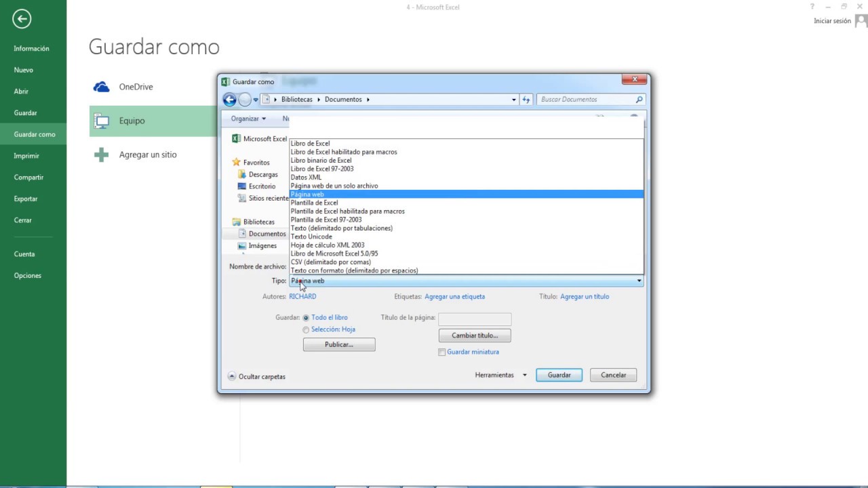Go back using the backstage arrow button
This screenshot has height=488, width=868.
click(22, 19)
